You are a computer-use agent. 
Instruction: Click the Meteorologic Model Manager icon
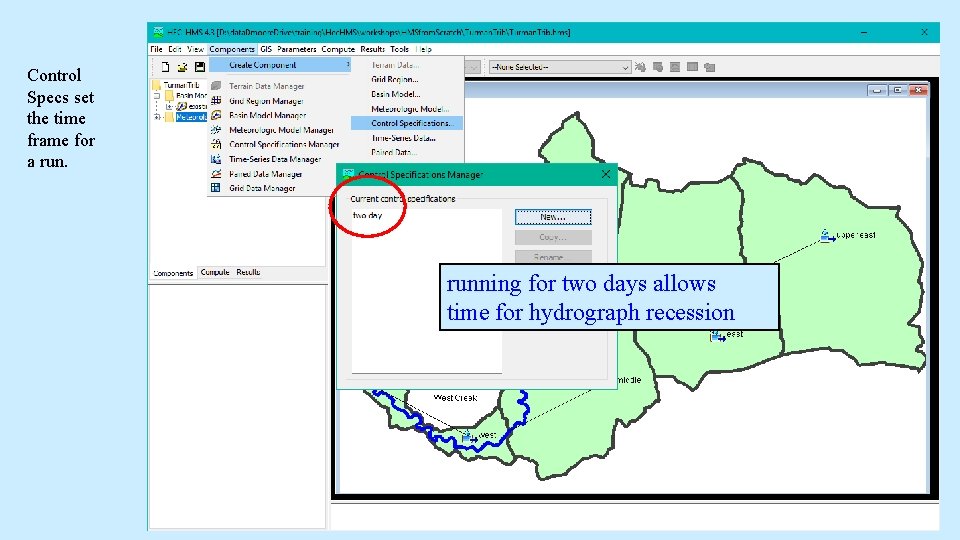pos(216,130)
